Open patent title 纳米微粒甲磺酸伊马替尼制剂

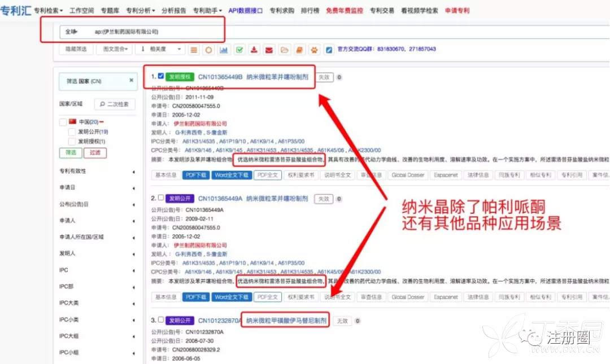point(286,321)
